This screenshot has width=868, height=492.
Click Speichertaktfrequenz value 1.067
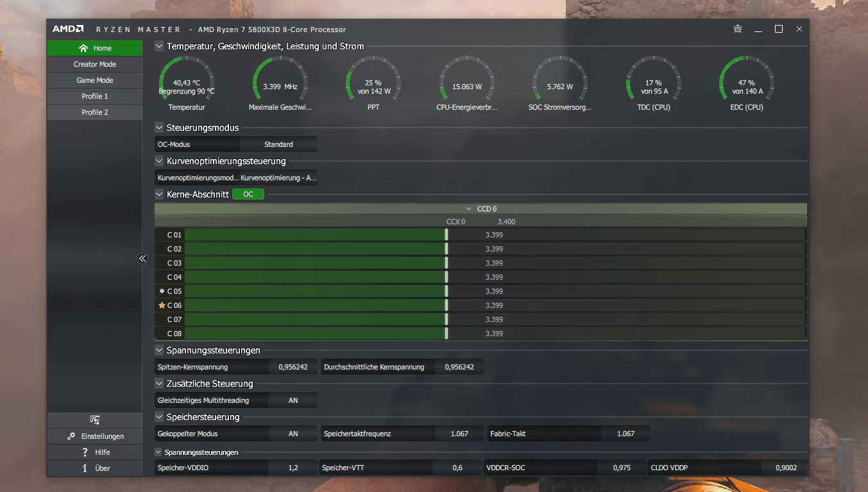[459, 434]
